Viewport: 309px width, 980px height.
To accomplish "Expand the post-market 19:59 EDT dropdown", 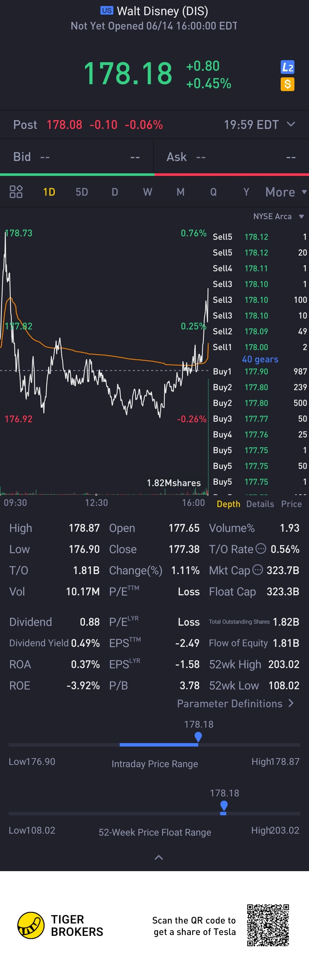I will tap(291, 124).
